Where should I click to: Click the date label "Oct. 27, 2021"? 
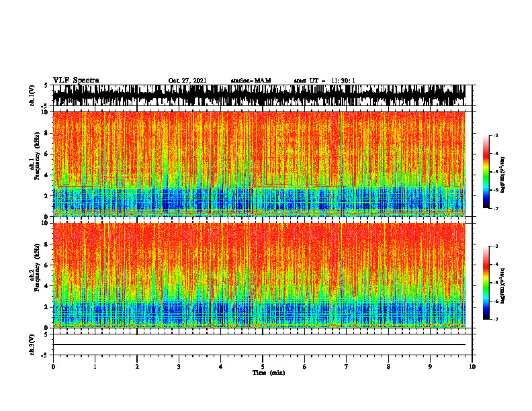coord(187,81)
